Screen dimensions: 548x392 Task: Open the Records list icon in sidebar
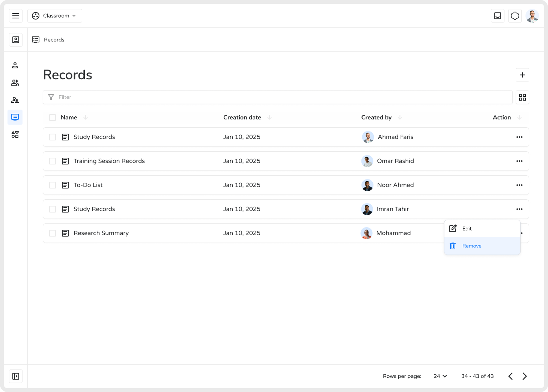[x=15, y=117]
